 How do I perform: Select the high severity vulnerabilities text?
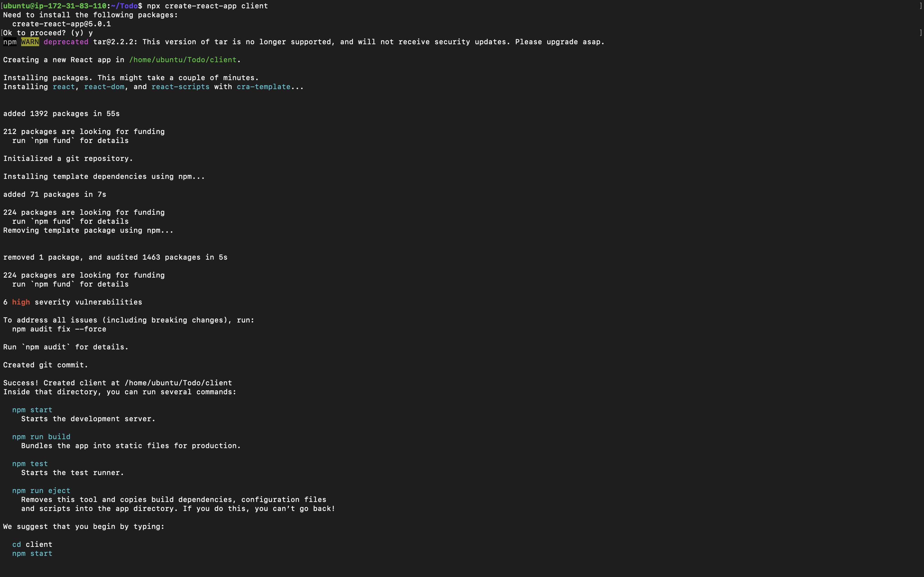[x=73, y=302]
